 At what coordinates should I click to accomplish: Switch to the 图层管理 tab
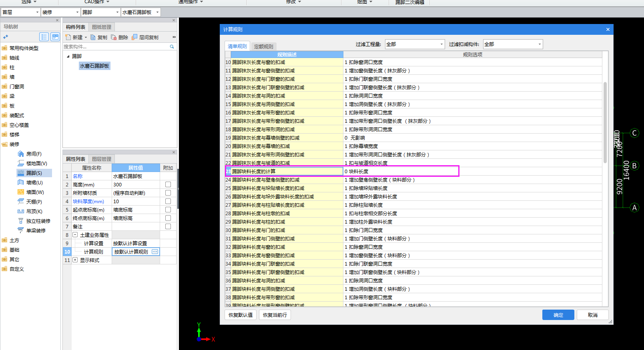click(x=102, y=159)
